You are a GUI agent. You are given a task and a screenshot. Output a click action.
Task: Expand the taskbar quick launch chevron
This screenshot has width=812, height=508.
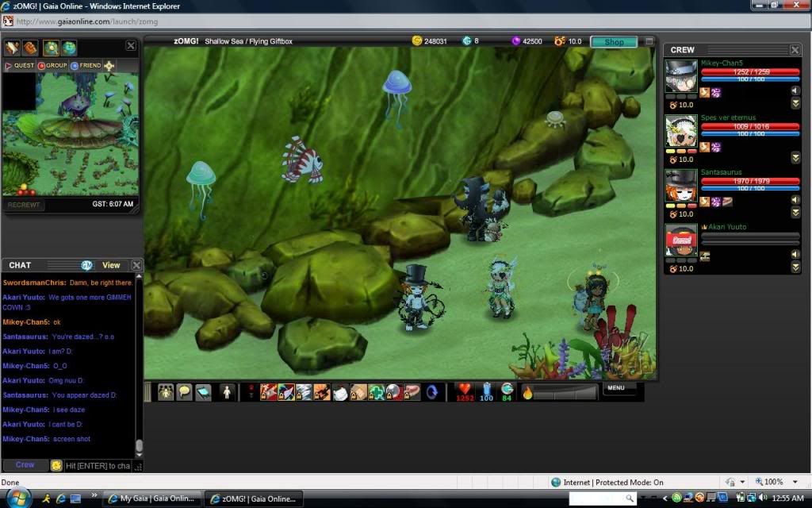click(94, 495)
